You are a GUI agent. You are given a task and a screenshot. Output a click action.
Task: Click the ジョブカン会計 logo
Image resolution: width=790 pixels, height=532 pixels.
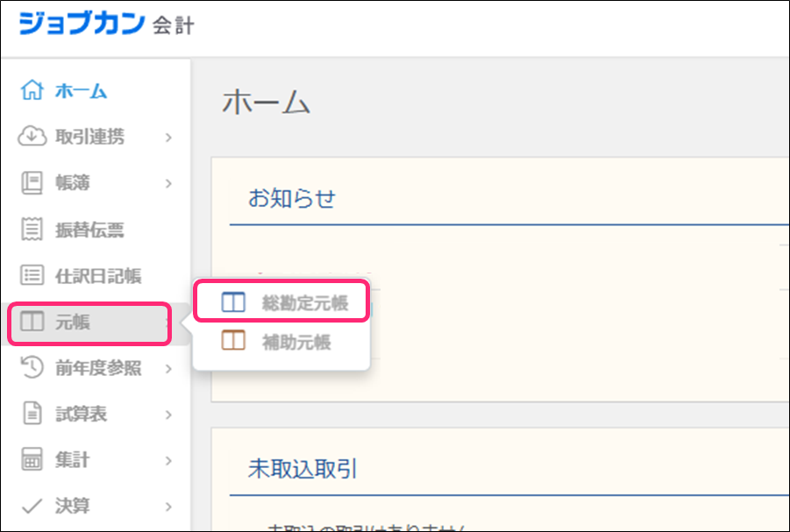click(x=105, y=25)
